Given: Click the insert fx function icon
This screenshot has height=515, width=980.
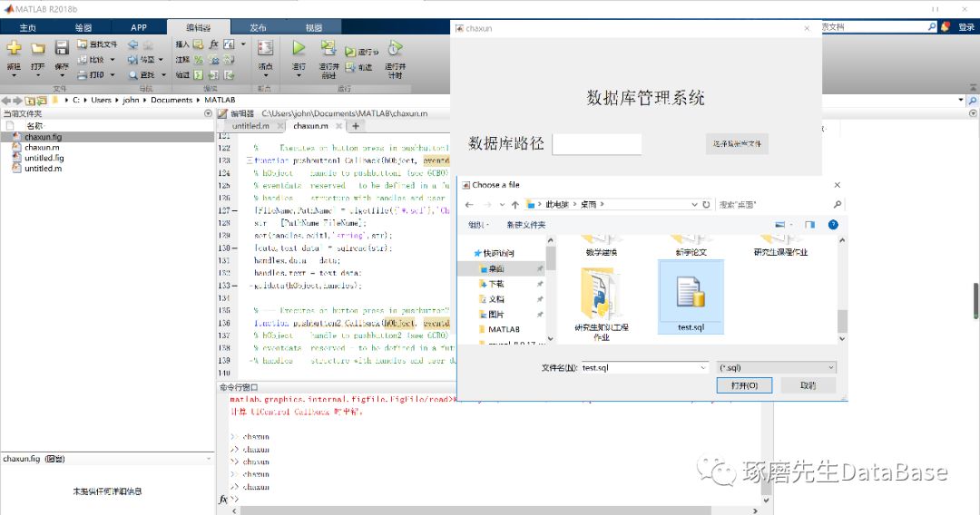Looking at the screenshot, I should 214,44.
